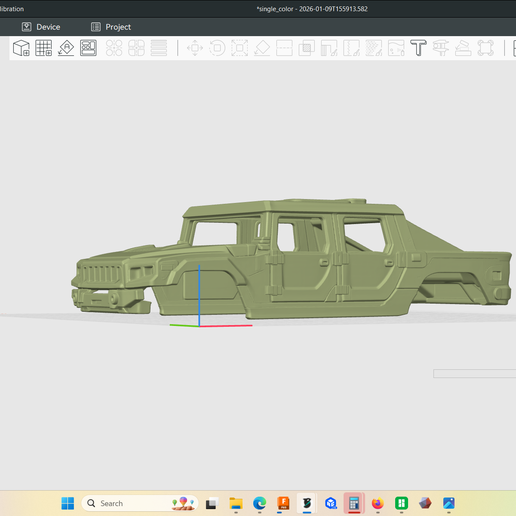Screen dimensions: 516x516
Task: Open variable layer height tool
Action: 159,48
